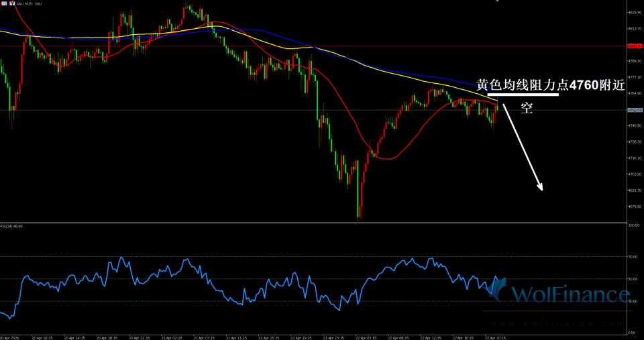Viewport: 644px width, 340px height.
Task: Click the white horizontal line under the annotation
Action: pyautogui.click(x=523, y=95)
